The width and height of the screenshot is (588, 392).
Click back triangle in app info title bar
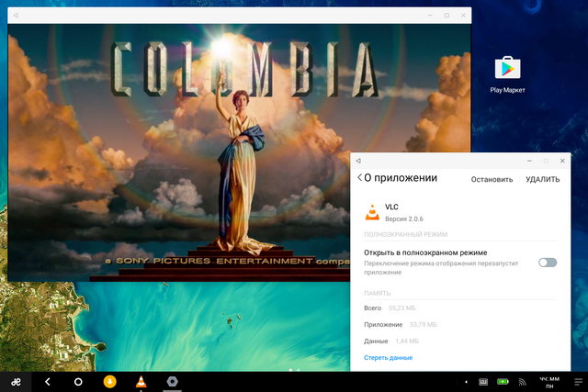(358, 161)
